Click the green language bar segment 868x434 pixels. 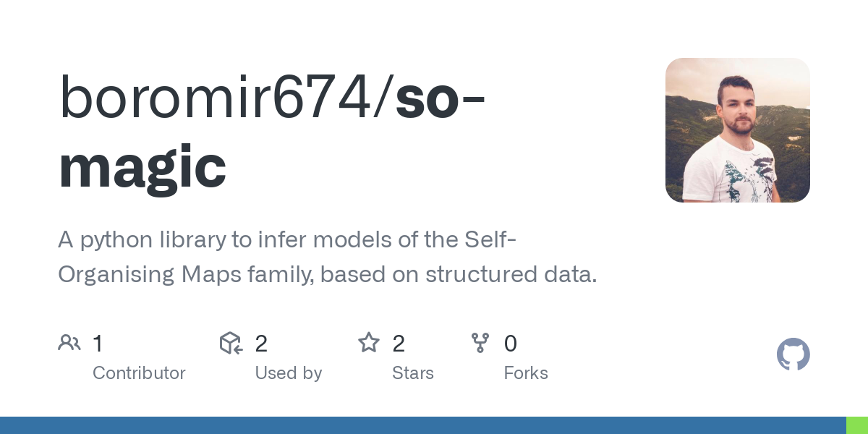pyautogui.click(x=857, y=425)
